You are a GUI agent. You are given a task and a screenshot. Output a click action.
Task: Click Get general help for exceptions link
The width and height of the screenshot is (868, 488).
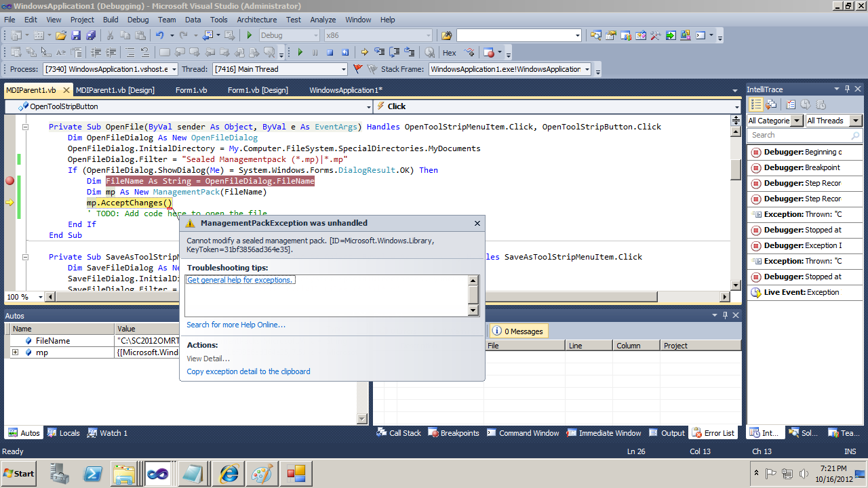tap(241, 280)
